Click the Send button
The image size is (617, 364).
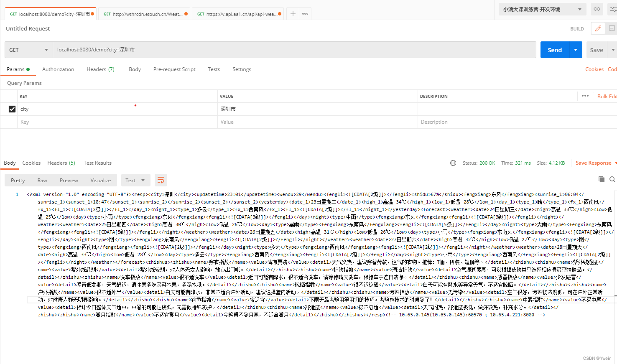[x=554, y=50]
